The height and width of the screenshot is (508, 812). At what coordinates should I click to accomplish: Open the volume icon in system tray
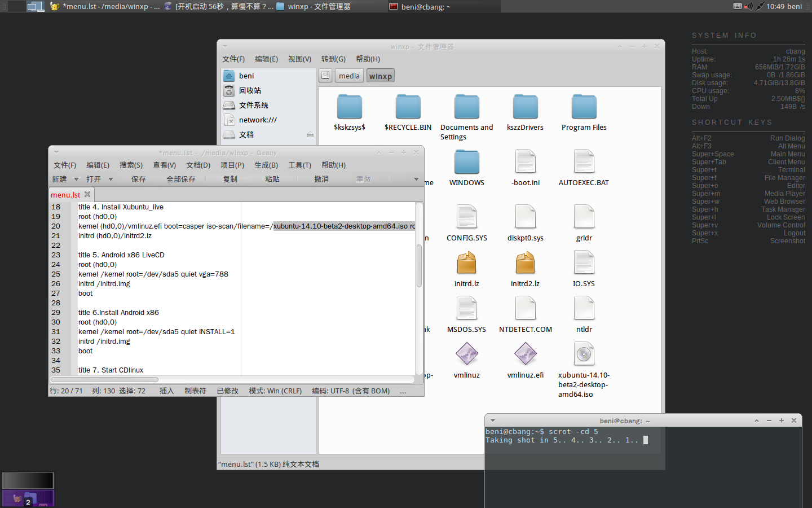pyautogui.click(x=748, y=6)
